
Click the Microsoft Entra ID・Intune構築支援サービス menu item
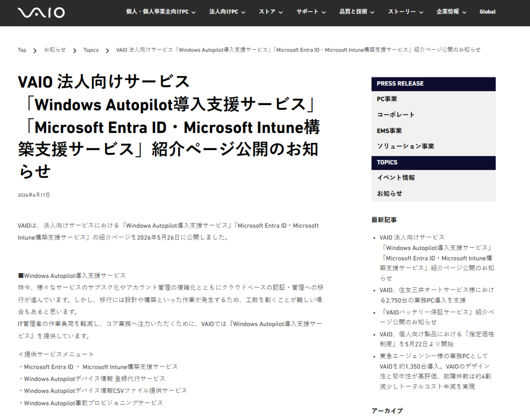pyautogui.click(x=98, y=367)
